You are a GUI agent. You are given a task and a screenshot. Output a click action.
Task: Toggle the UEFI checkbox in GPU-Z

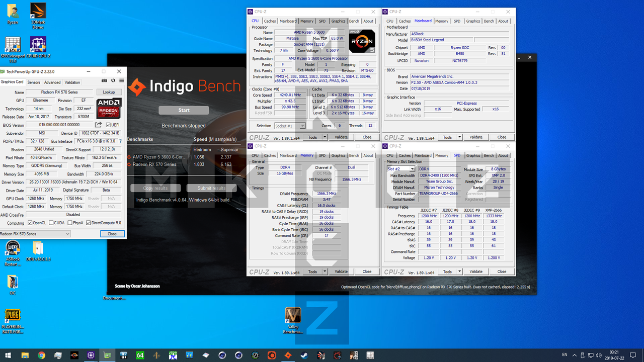108,125
